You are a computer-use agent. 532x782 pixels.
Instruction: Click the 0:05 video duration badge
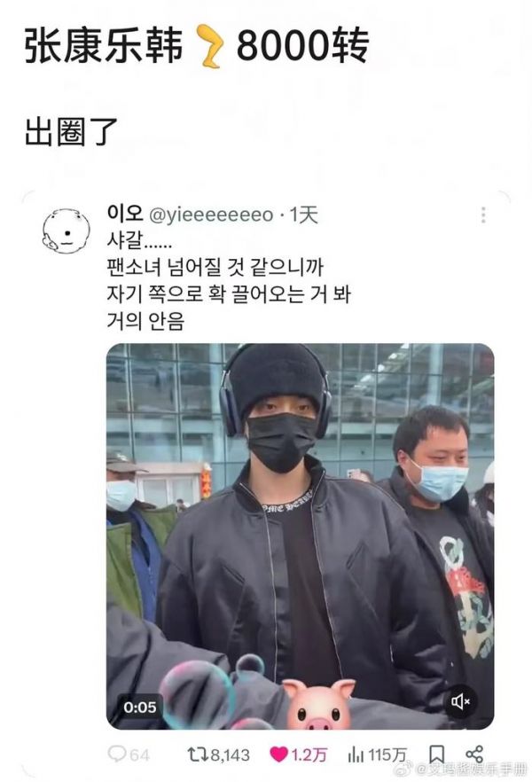pyautogui.click(x=139, y=707)
